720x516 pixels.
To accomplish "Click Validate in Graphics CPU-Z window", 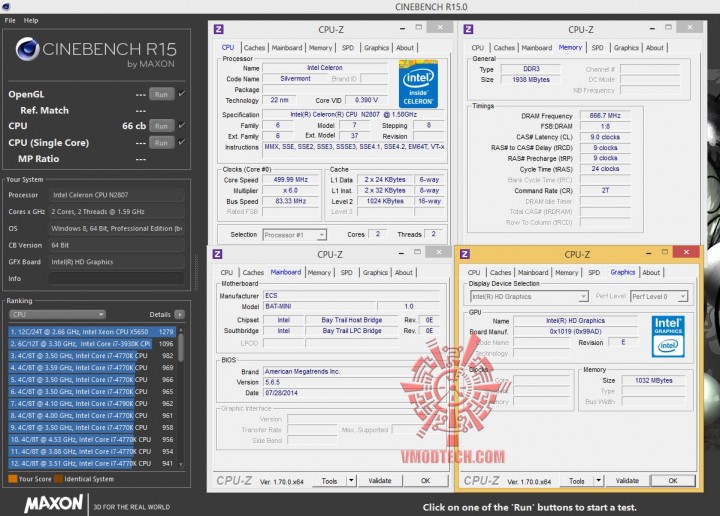I will pos(627,481).
